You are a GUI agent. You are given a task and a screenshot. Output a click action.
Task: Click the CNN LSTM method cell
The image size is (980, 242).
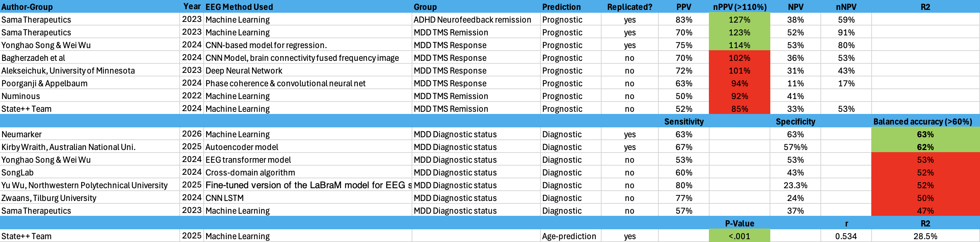pos(225,198)
